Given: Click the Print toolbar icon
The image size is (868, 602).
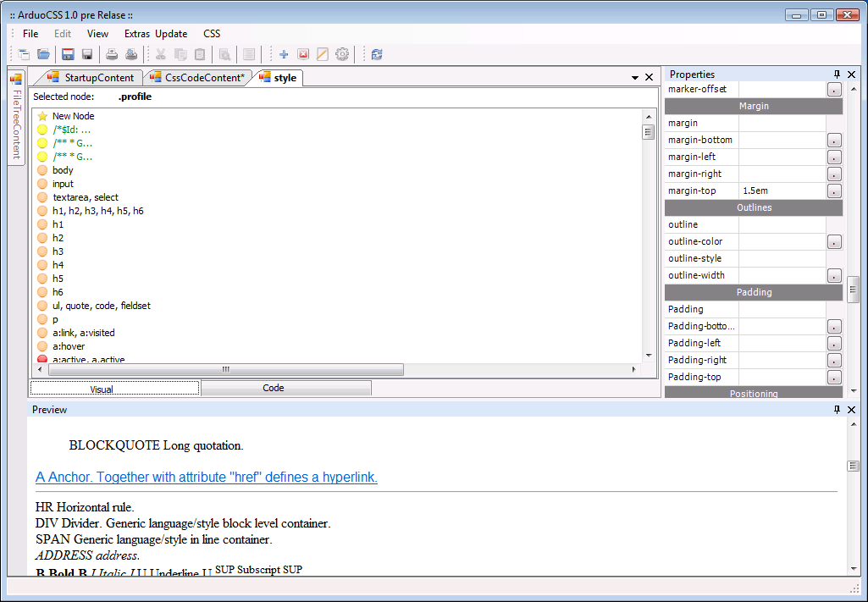Looking at the screenshot, I should pos(112,54).
